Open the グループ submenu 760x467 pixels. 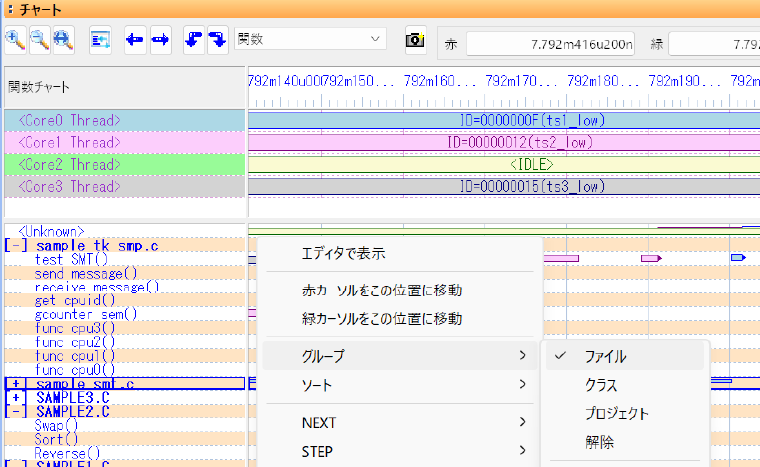[400, 356]
